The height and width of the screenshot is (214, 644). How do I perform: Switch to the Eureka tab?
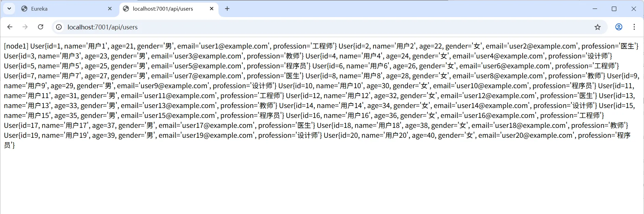pyautogui.click(x=62, y=9)
